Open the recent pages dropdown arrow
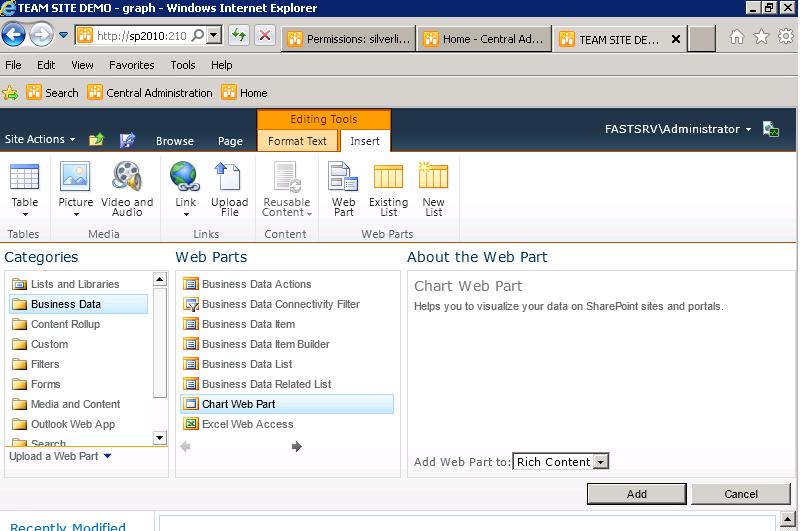Viewport: 804px width, 531px height. click(64, 35)
